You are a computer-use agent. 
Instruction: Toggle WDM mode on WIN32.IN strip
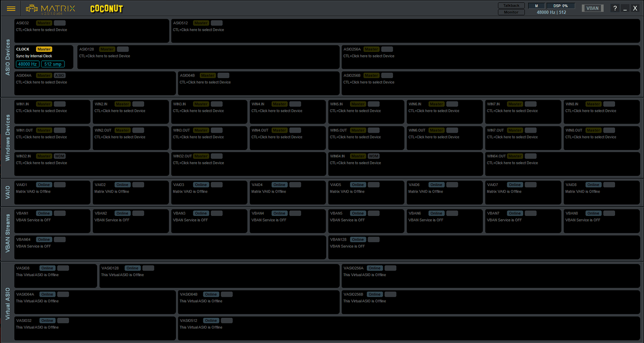60,156
